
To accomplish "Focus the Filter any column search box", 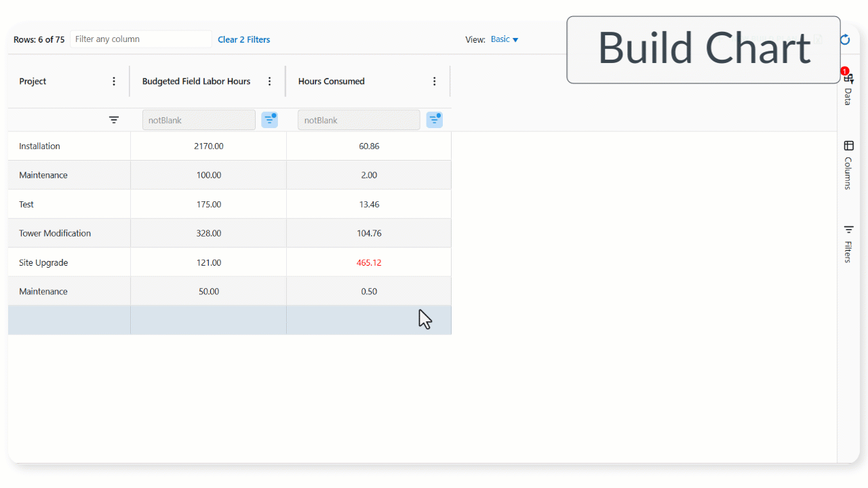I will tap(141, 39).
